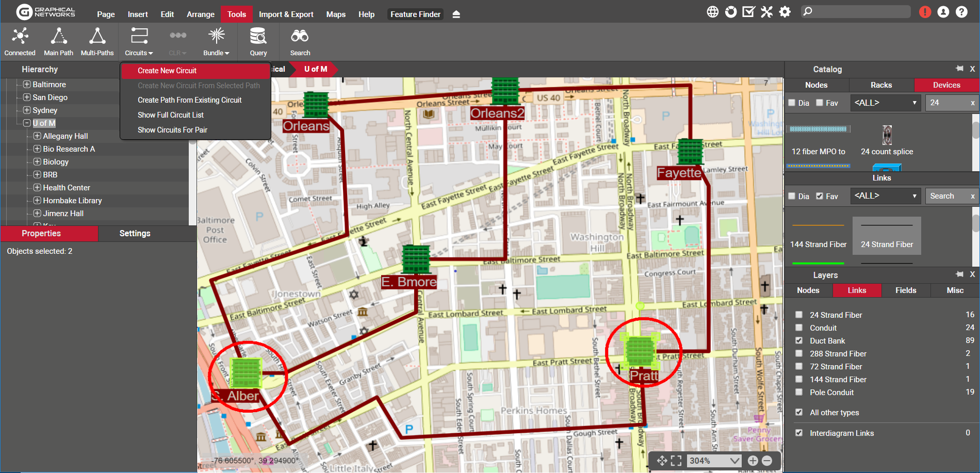Open the <ALL> dropdown in Catalog devices
This screenshot has height=473, width=980.
click(x=885, y=103)
